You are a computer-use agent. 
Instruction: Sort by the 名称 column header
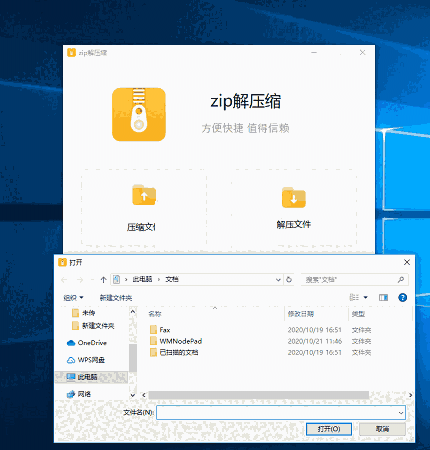pos(155,314)
